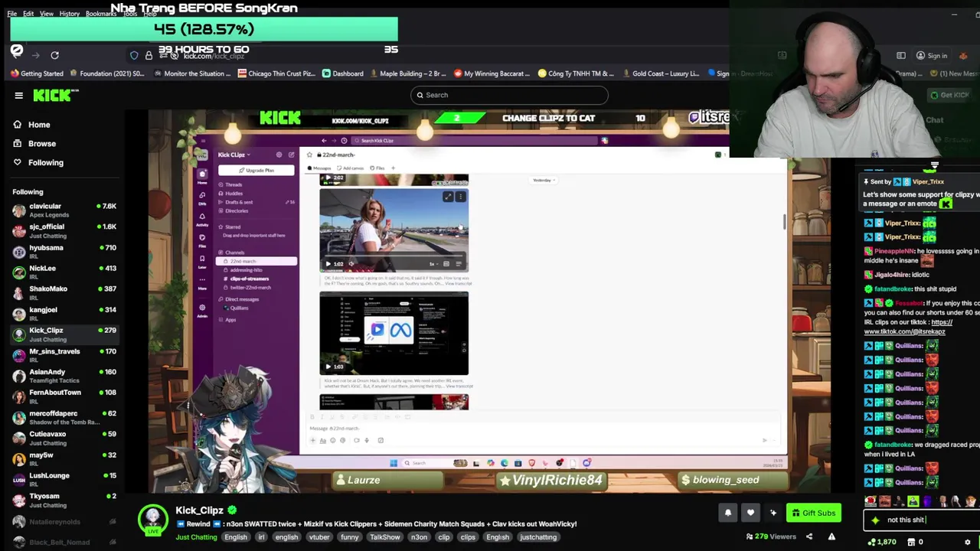Click the Gift Subs button

(814, 513)
